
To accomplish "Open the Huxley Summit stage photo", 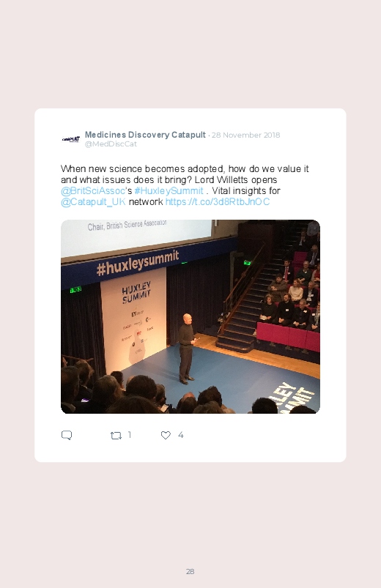I will (190, 316).
